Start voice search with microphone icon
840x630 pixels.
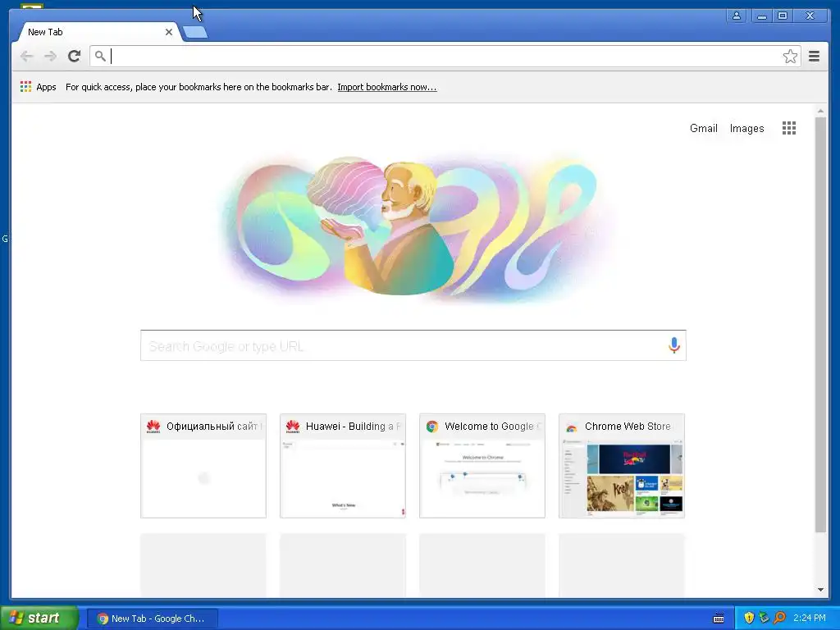[674, 345]
